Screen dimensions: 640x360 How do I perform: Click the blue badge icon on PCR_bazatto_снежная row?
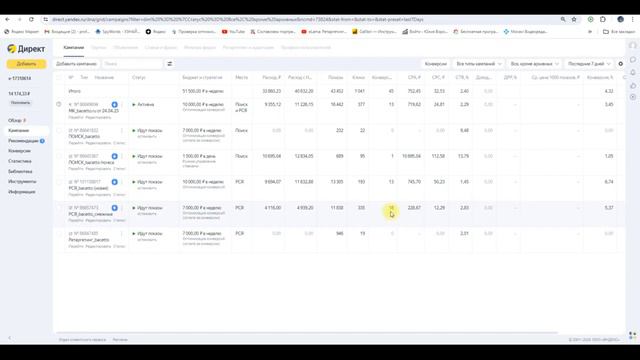(115, 208)
